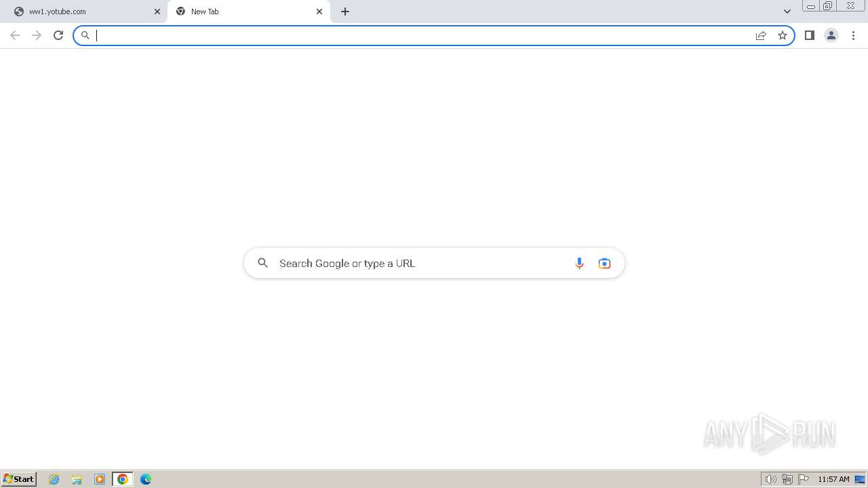
Task: Open the Chrome three-dot menu
Action: (853, 35)
